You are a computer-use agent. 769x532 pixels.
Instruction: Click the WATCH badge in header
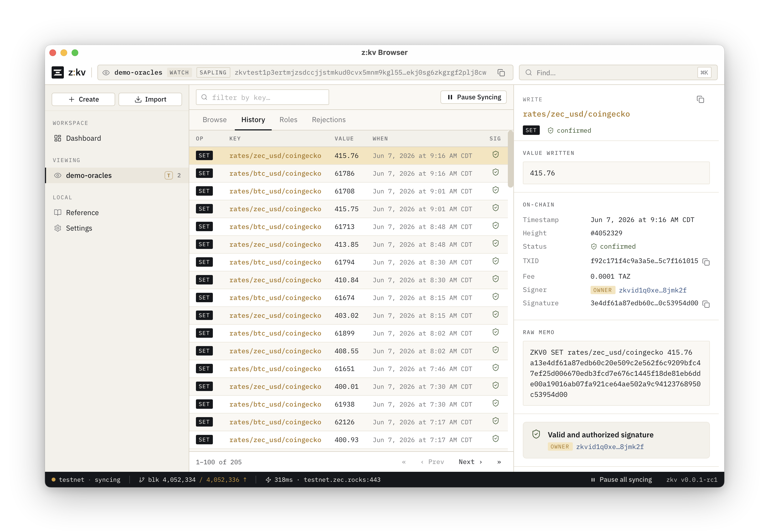pyautogui.click(x=179, y=73)
